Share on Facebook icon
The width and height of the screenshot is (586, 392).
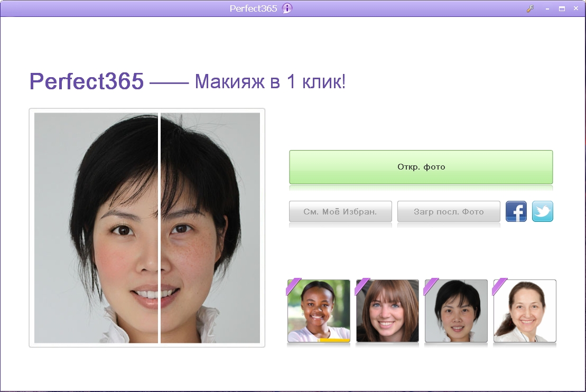pyautogui.click(x=516, y=211)
